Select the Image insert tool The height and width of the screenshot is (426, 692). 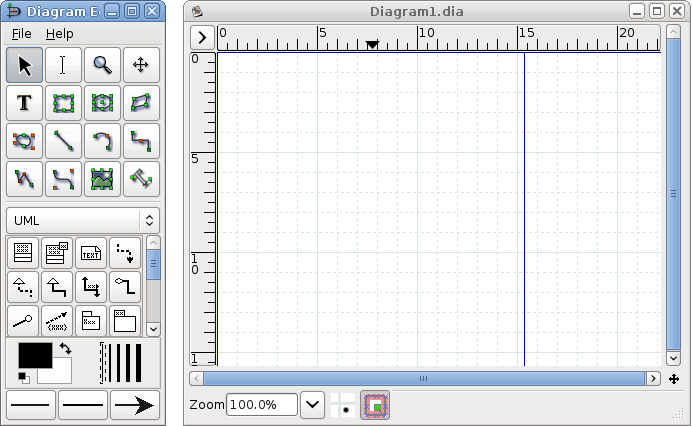click(102, 179)
